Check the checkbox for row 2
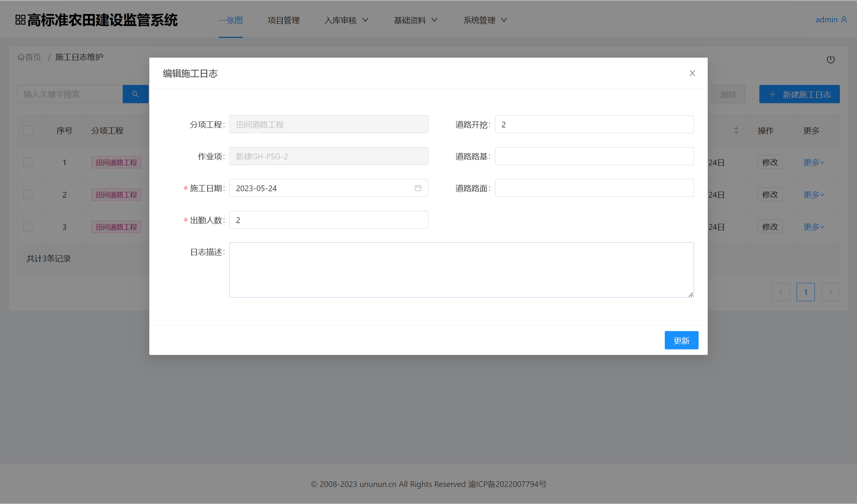This screenshot has width=857, height=504. tap(28, 195)
